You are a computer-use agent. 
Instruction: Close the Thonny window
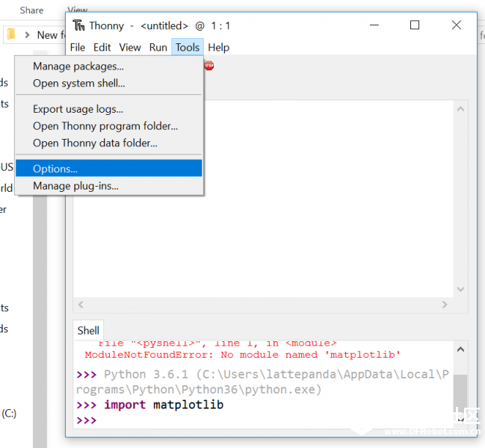click(457, 25)
